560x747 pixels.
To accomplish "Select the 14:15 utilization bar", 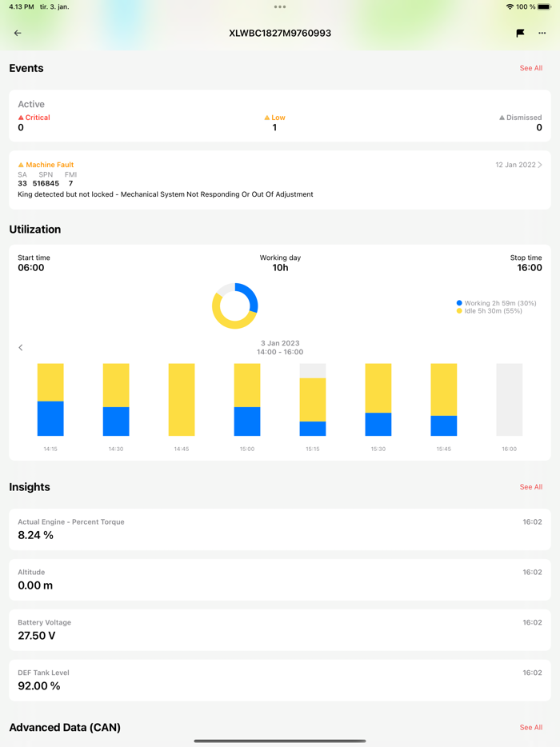I will click(50, 400).
